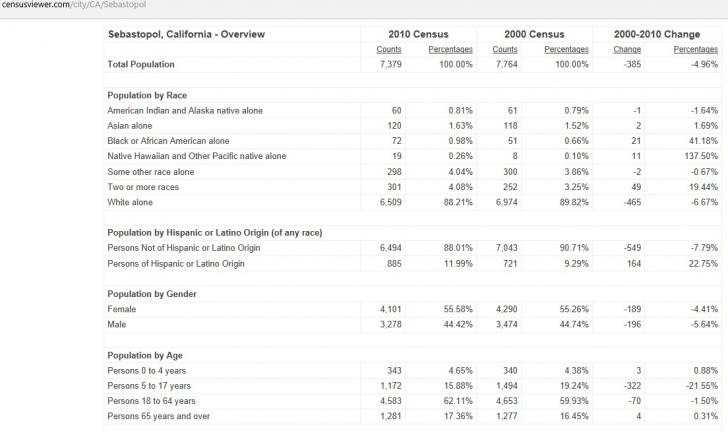Screen dimensions: 728x433
Task: Click the 2010 Census Counts column header
Action: pyautogui.click(x=389, y=49)
